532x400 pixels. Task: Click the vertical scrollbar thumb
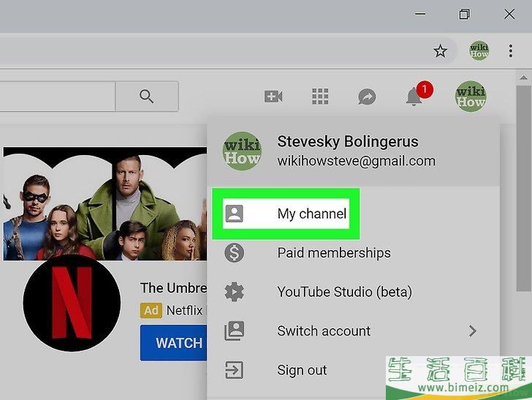tap(523, 189)
